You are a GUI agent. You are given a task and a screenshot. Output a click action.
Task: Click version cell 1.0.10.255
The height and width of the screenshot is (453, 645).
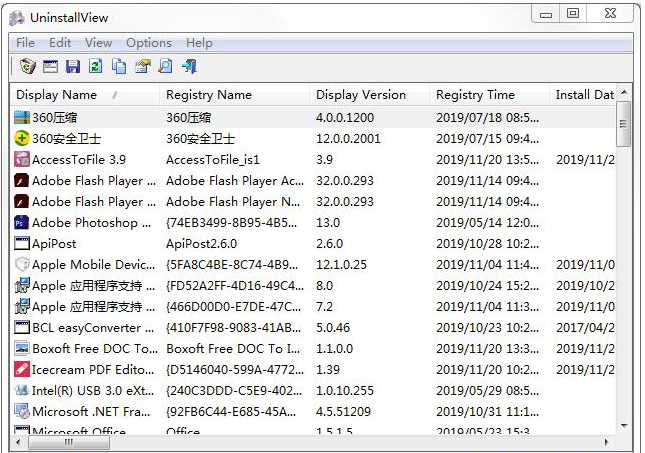tap(345, 390)
